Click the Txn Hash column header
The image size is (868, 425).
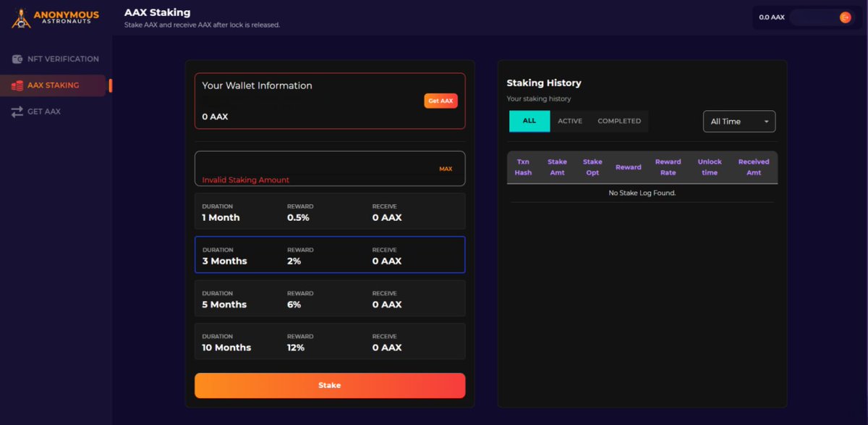(x=523, y=167)
